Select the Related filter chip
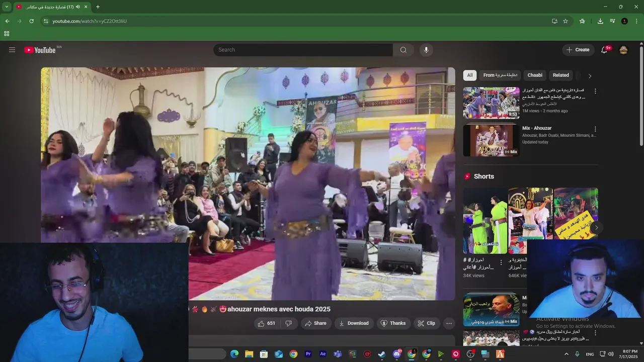The image size is (644, 362). tap(561, 75)
